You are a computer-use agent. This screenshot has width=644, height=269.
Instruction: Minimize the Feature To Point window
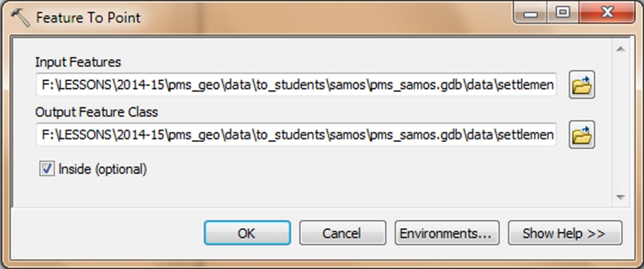click(531, 13)
